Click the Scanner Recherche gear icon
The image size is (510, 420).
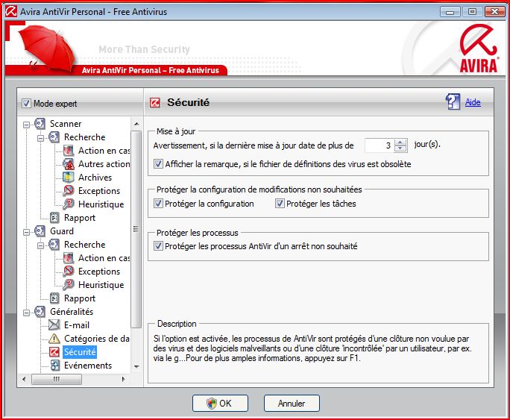(x=54, y=137)
